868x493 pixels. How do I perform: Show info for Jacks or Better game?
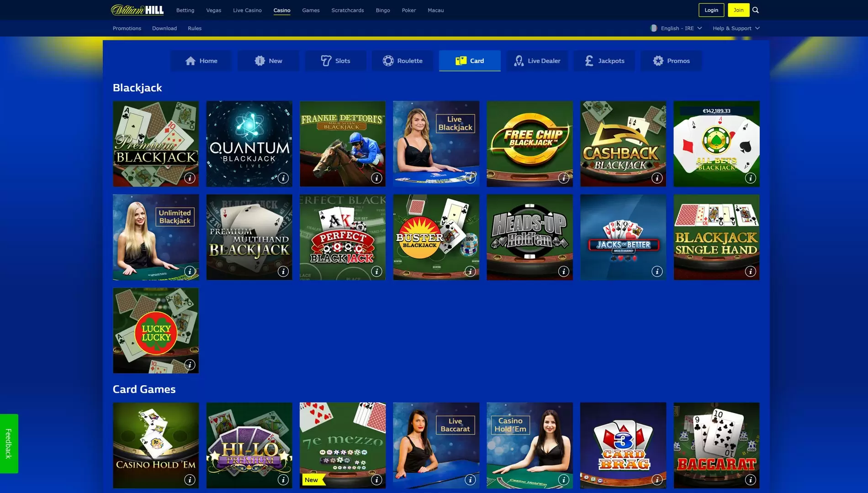click(657, 272)
